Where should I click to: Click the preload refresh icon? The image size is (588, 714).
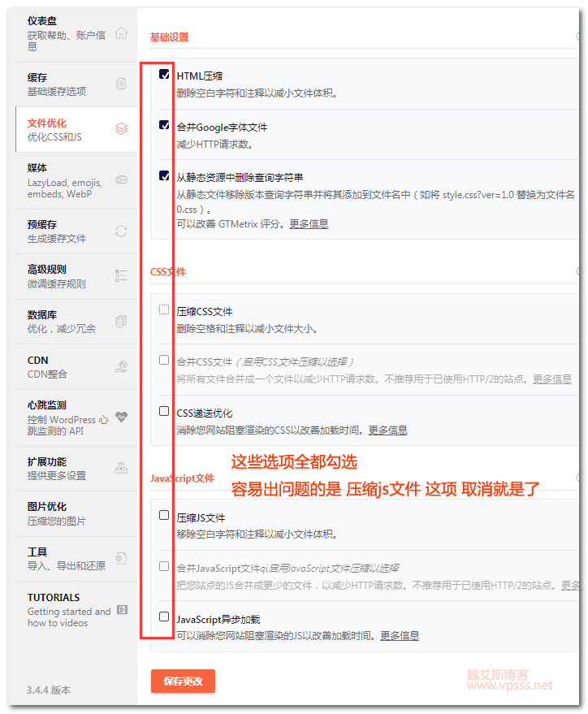pyautogui.click(x=121, y=231)
